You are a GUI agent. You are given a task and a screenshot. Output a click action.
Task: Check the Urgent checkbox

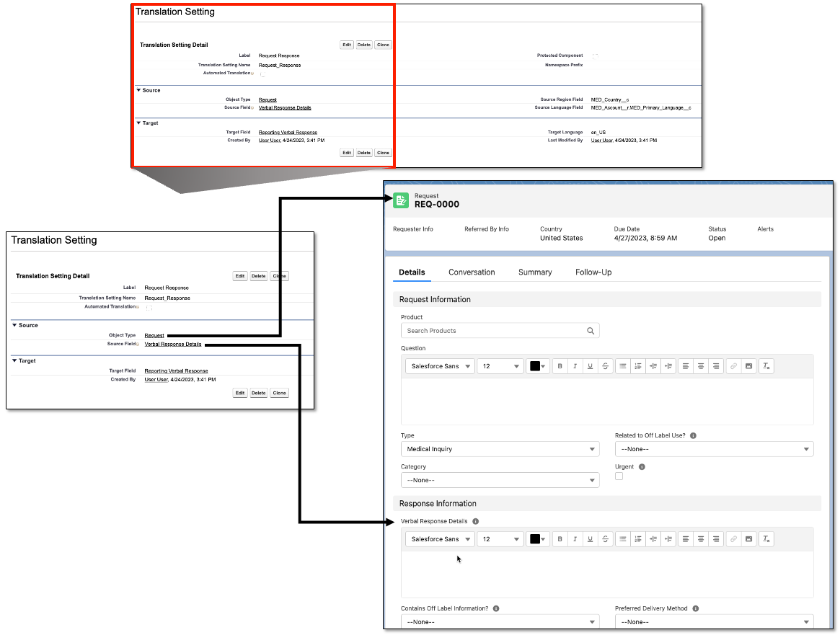pos(619,476)
